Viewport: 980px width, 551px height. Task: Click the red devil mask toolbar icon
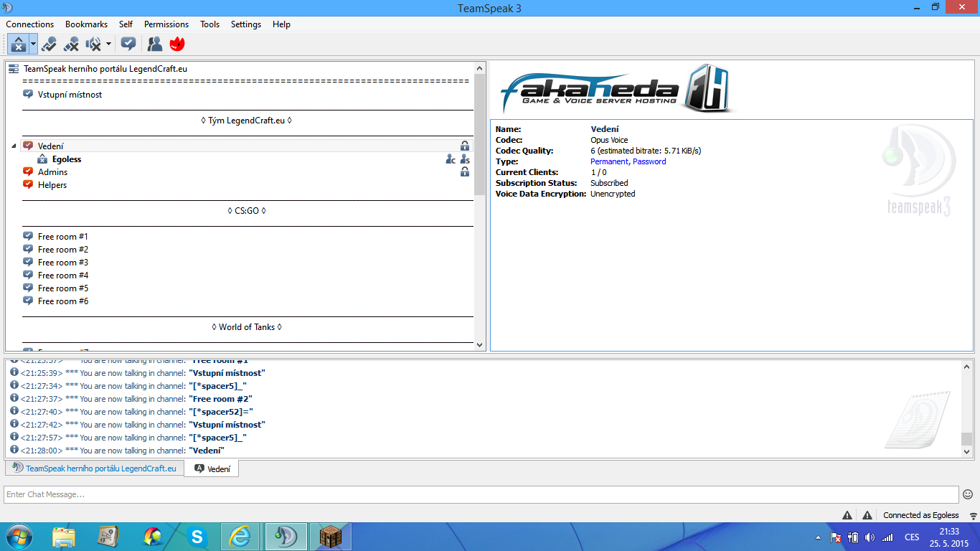tap(177, 44)
